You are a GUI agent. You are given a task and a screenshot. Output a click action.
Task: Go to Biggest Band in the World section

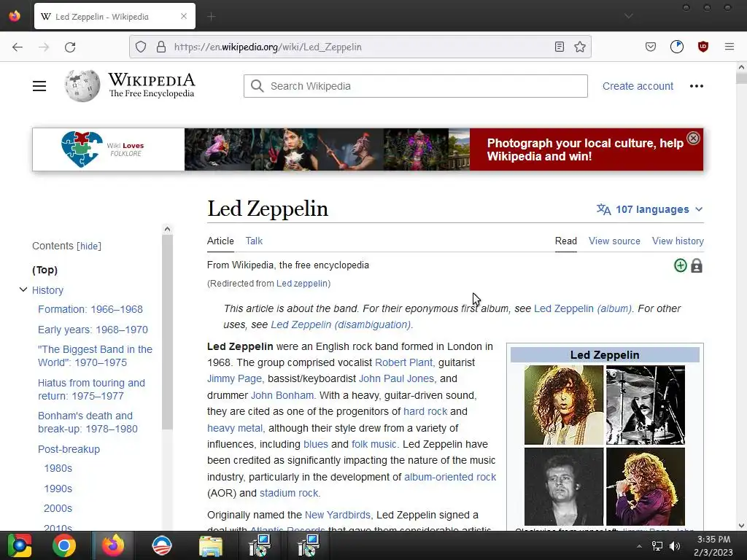(95, 356)
